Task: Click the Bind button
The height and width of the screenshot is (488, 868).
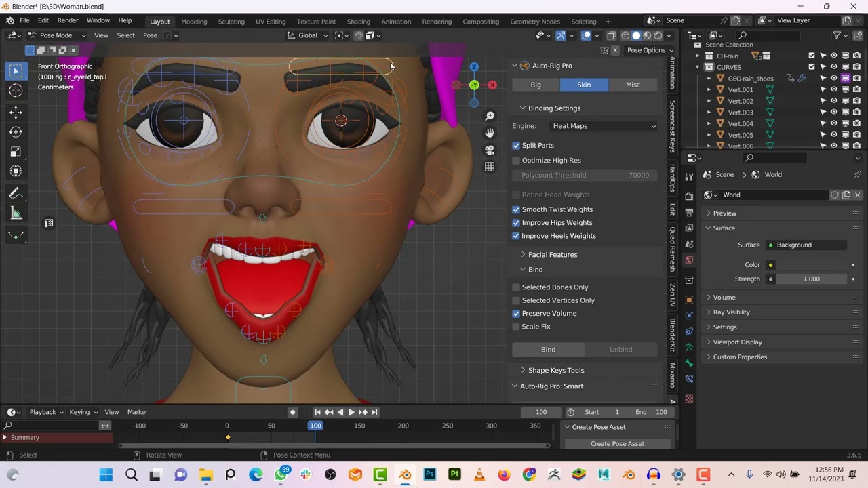Action: [548, 350]
